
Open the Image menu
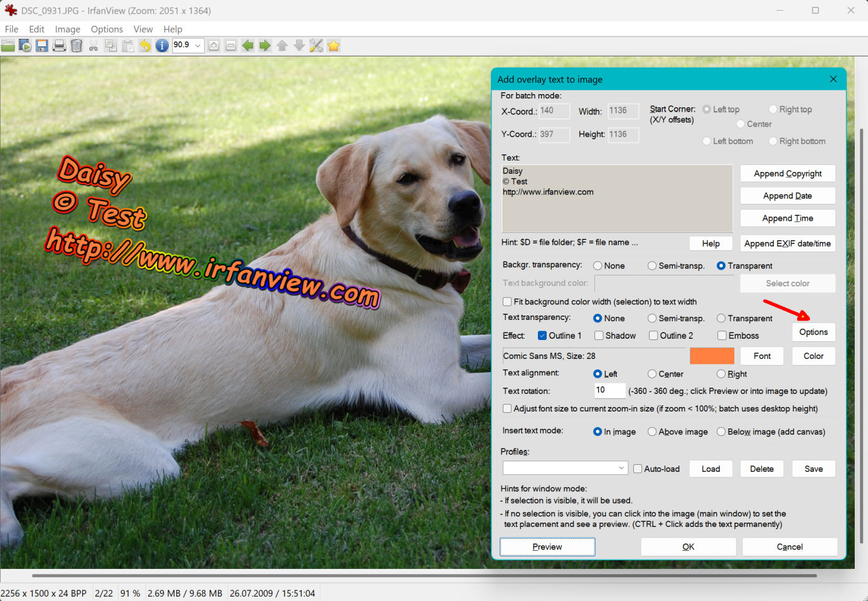point(67,29)
